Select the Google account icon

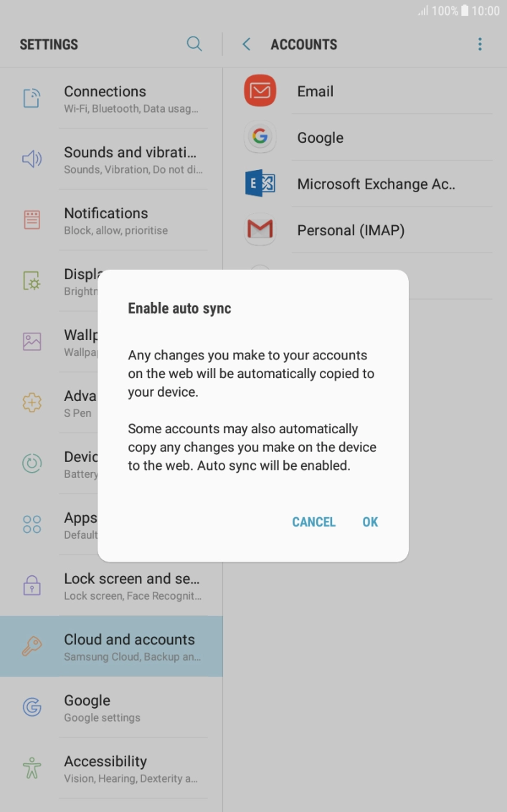pos(260,137)
